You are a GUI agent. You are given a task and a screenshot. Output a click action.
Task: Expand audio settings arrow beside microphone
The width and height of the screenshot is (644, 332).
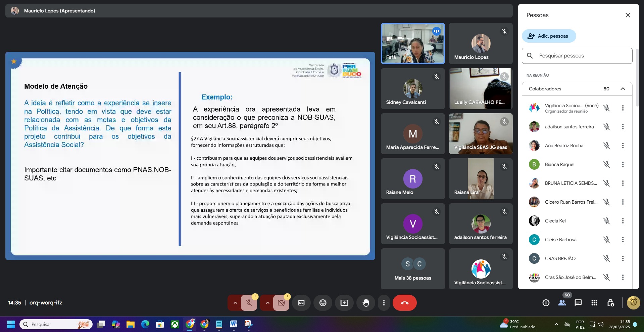point(235,303)
